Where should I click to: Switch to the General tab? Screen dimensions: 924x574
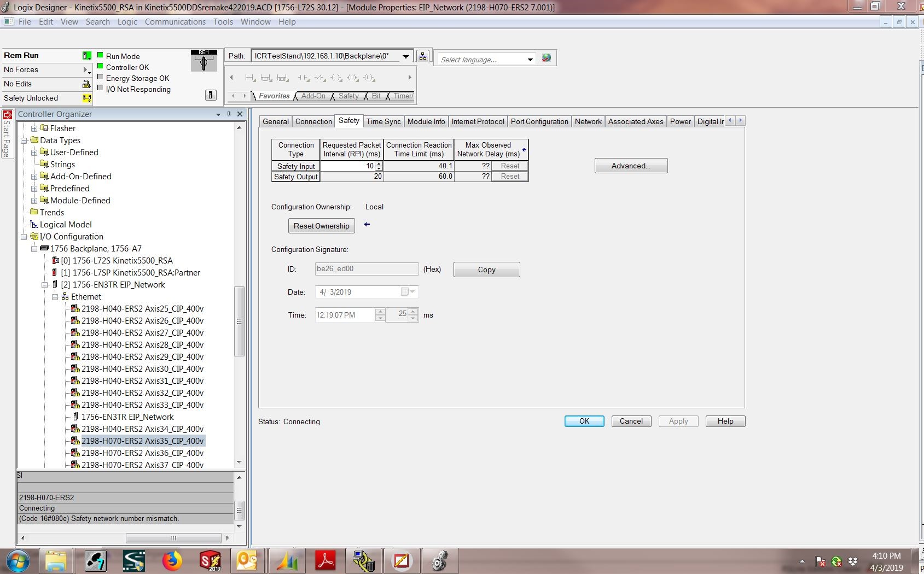(x=276, y=121)
